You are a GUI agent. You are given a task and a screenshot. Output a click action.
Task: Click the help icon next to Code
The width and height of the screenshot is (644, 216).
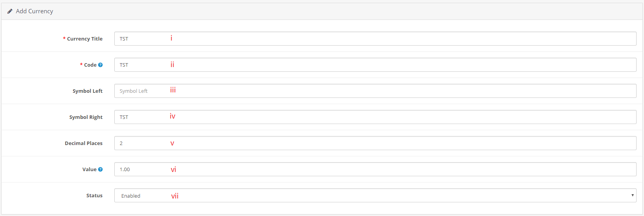coord(100,65)
